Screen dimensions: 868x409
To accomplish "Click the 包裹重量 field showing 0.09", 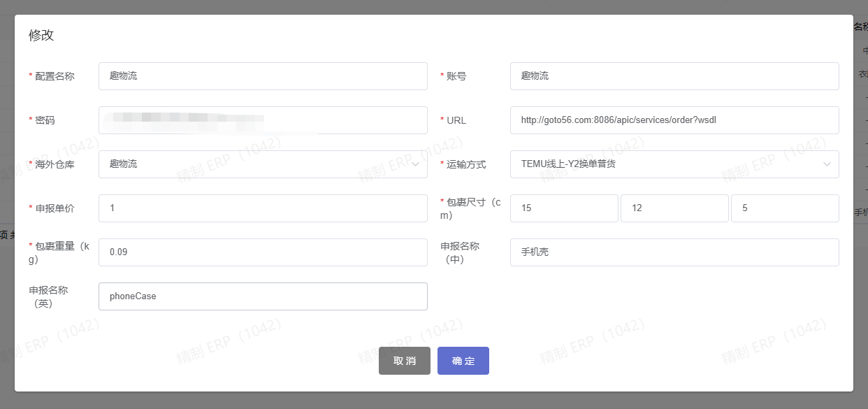I will click(262, 252).
